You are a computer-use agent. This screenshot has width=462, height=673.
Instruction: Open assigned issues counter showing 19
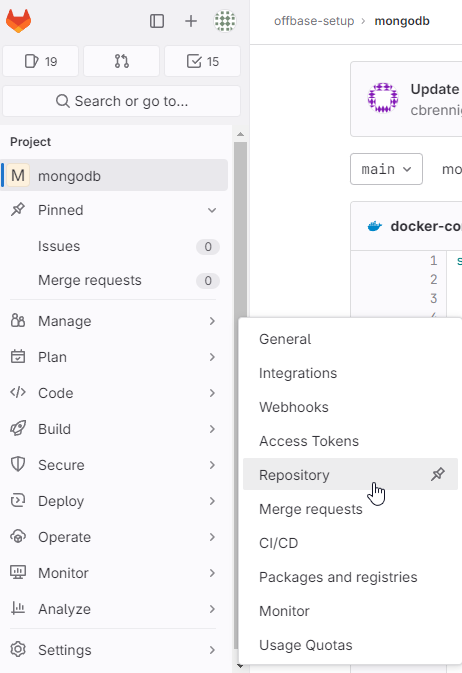(41, 61)
